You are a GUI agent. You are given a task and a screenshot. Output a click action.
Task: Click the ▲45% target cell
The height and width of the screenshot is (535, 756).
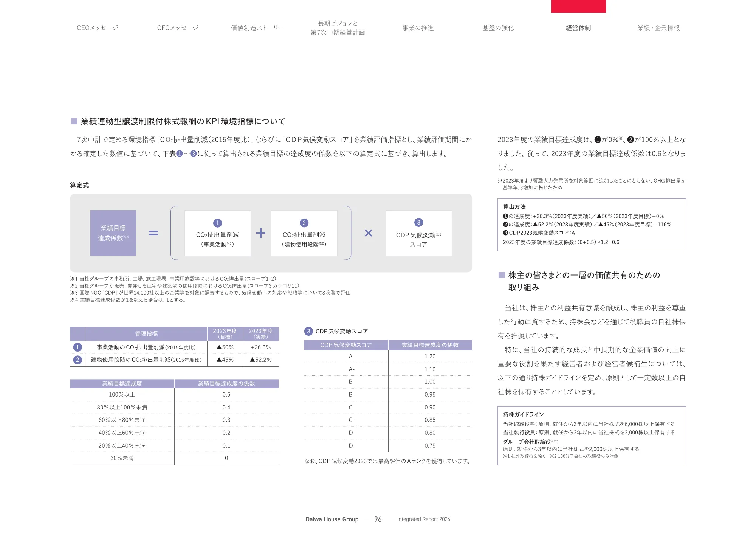click(225, 360)
